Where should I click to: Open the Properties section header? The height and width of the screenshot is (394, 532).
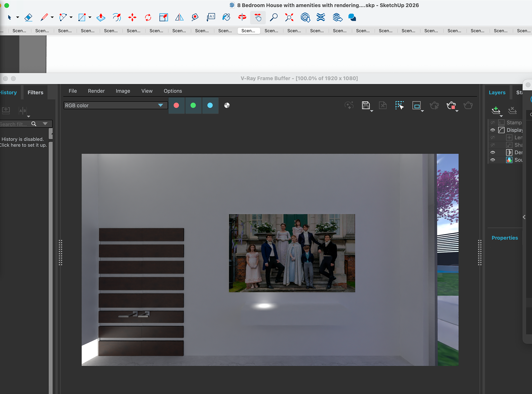[x=505, y=238]
